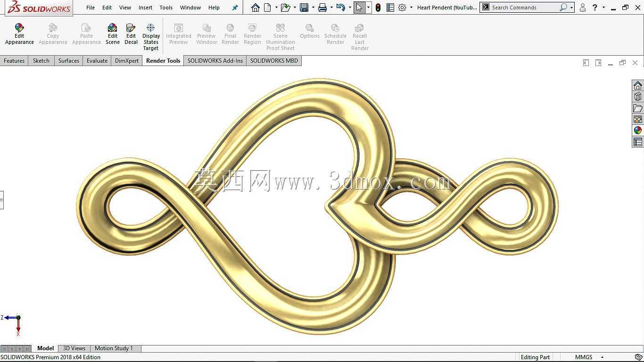Switch to the Features tab

(14, 61)
